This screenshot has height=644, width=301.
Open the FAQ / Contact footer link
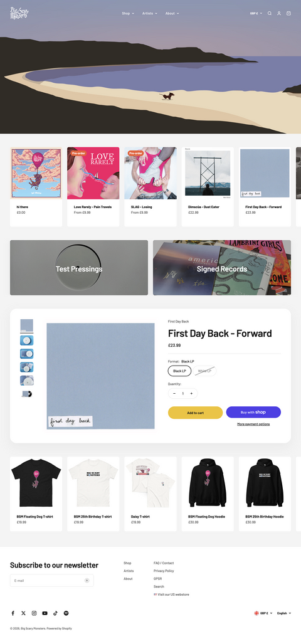[x=164, y=563]
